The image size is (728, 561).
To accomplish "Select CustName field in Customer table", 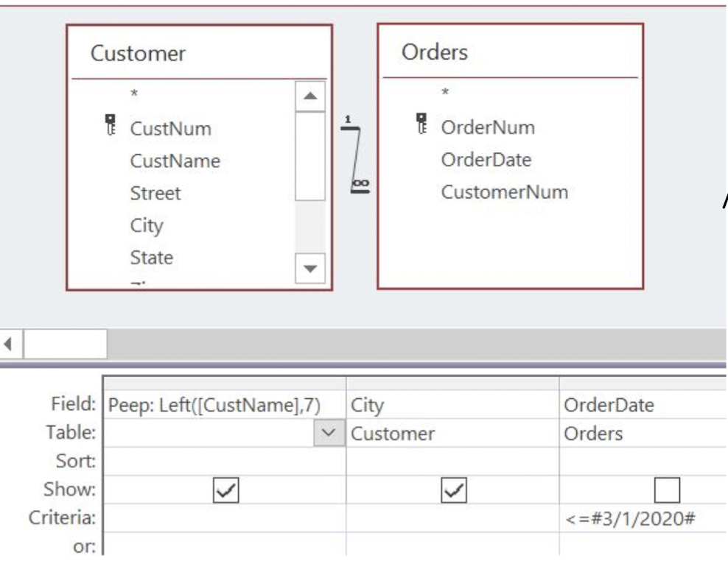I will (x=175, y=161).
